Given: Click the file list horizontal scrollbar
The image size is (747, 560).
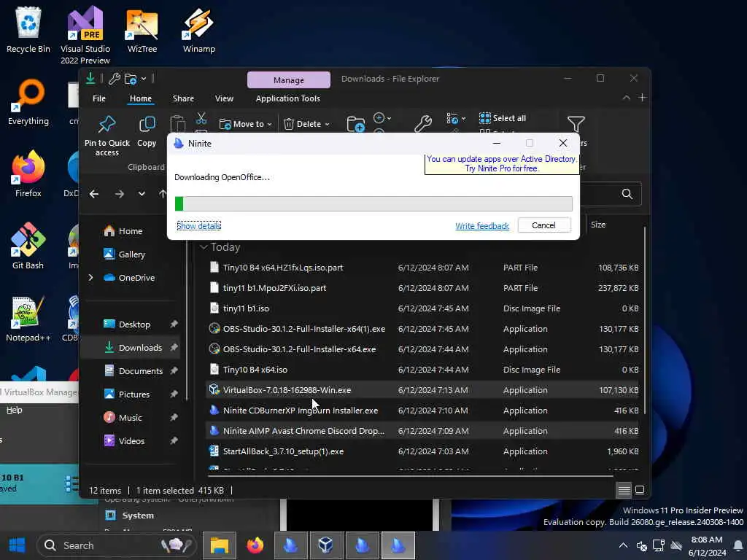Looking at the screenshot, I should click(x=411, y=475).
